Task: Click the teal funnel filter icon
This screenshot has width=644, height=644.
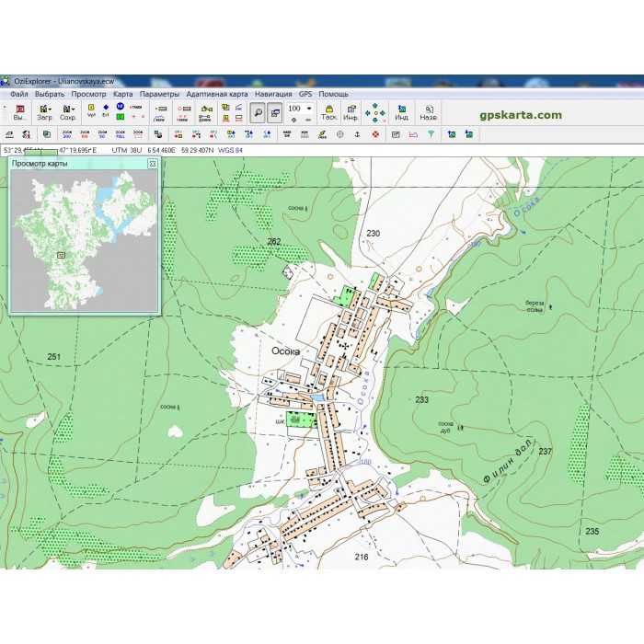Action: click(x=431, y=134)
